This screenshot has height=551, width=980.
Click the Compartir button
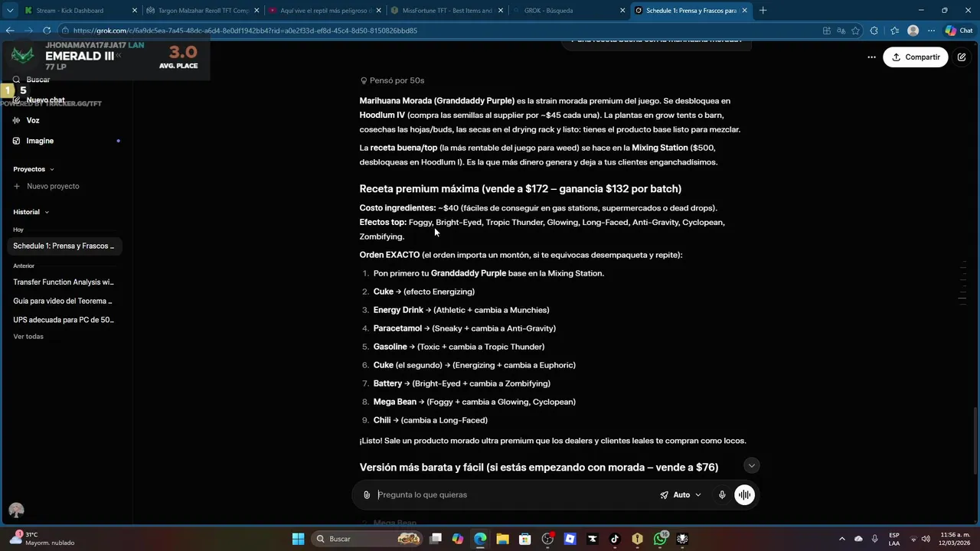point(916,57)
